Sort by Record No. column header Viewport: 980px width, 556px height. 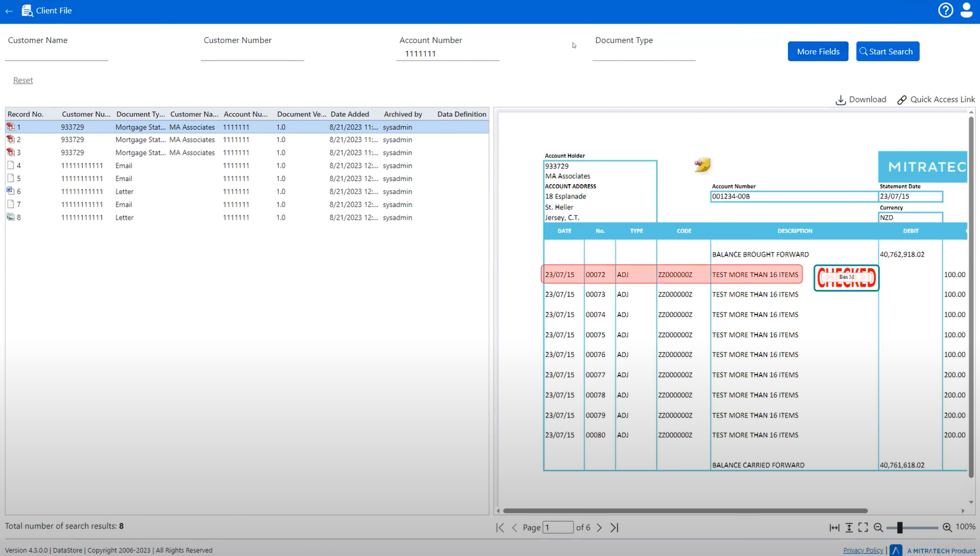[26, 114]
